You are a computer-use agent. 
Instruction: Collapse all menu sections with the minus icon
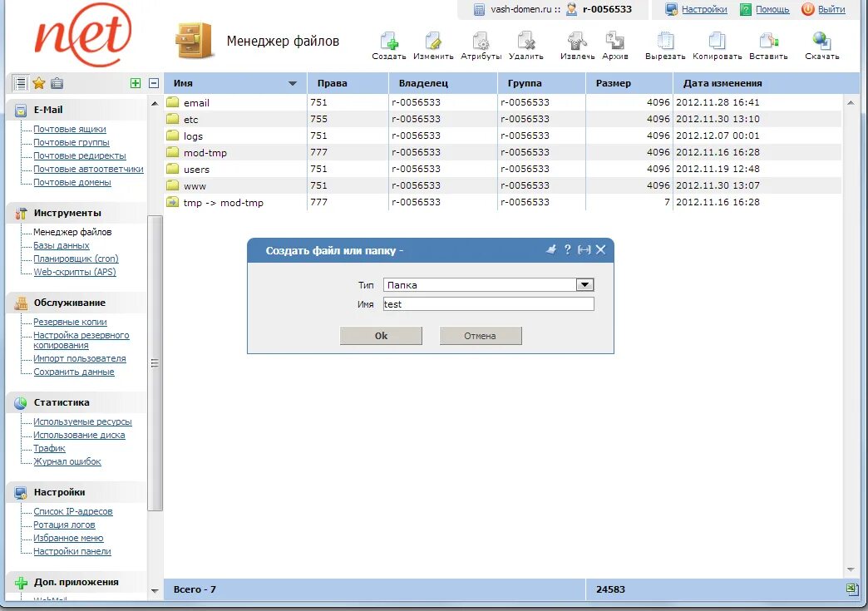[154, 84]
